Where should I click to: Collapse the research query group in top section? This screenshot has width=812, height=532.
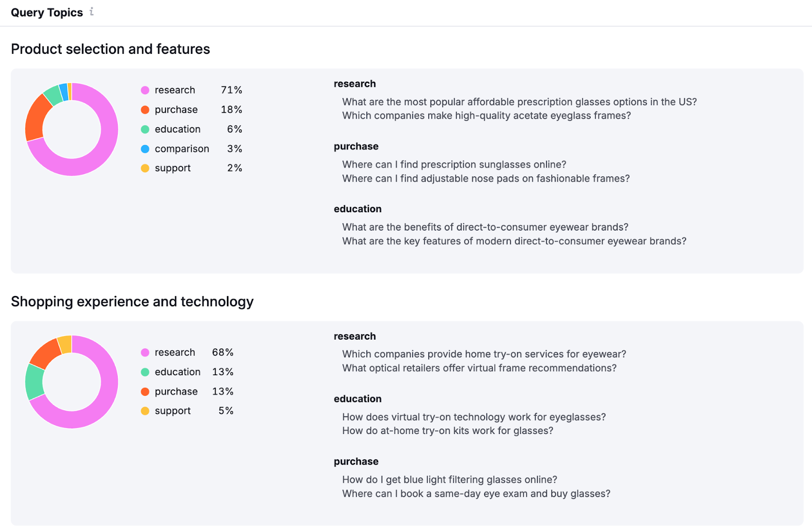(x=354, y=84)
